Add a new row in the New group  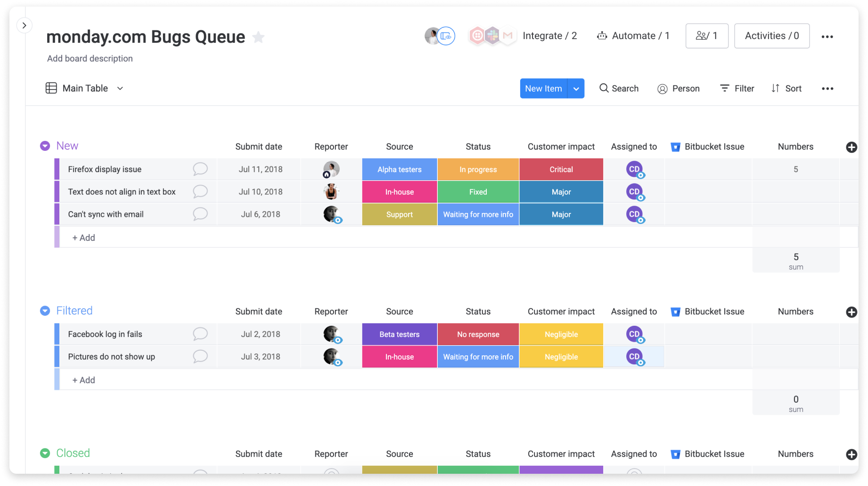coord(84,238)
